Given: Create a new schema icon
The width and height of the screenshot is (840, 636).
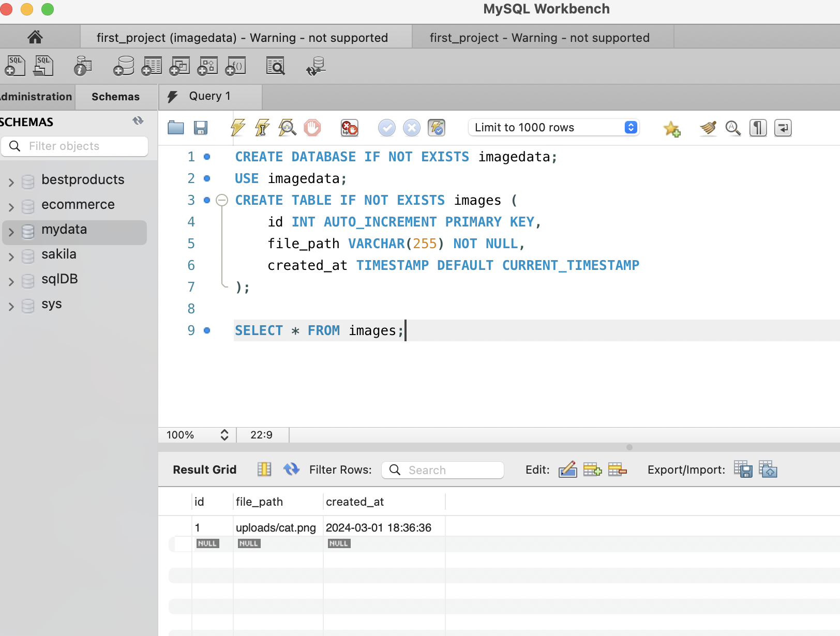Looking at the screenshot, I should [x=124, y=66].
